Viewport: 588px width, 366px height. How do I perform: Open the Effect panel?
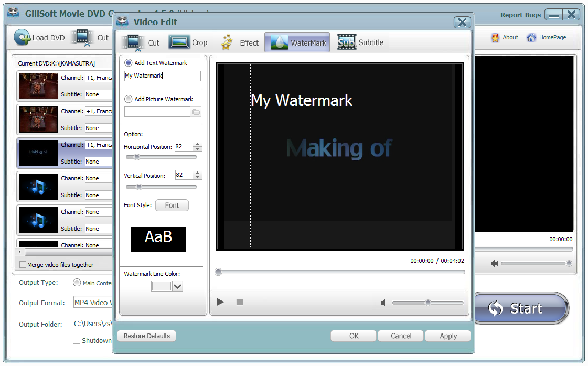coord(240,42)
